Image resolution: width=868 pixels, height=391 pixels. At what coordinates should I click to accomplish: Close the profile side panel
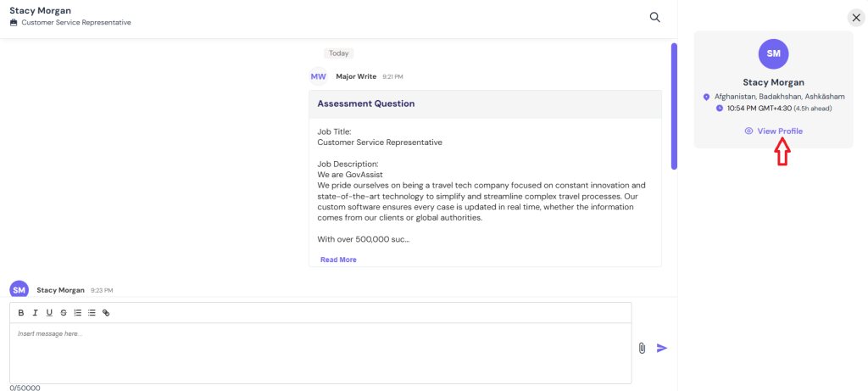(x=856, y=18)
